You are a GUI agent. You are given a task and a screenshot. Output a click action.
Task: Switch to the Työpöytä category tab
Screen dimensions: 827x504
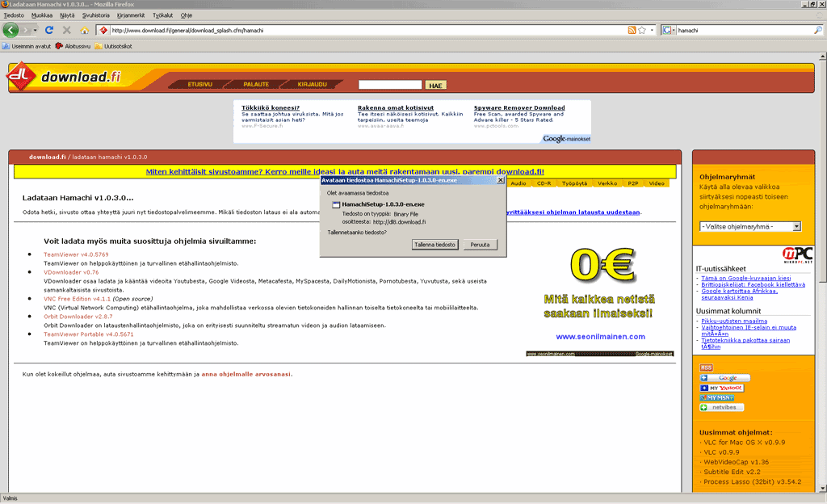(x=574, y=183)
